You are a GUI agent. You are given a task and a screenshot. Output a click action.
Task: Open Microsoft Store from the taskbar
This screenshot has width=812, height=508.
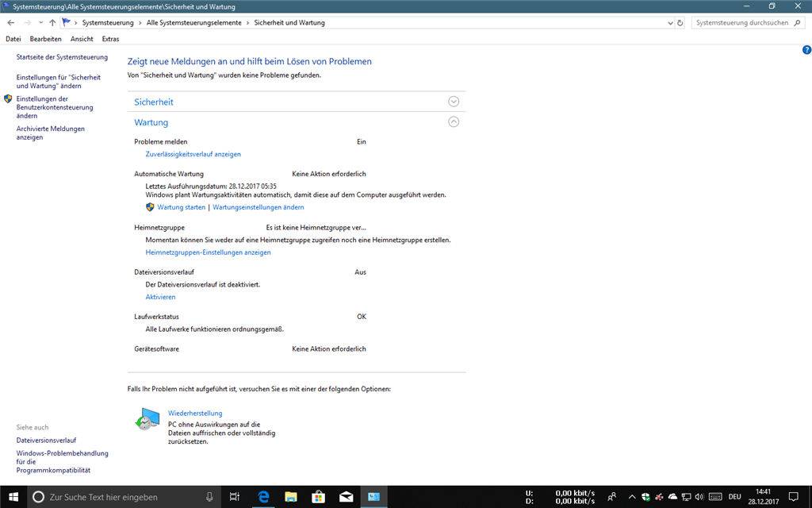coord(319,497)
